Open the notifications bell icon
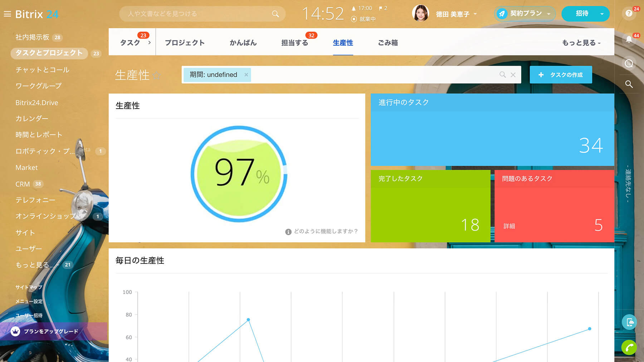 pyautogui.click(x=629, y=40)
